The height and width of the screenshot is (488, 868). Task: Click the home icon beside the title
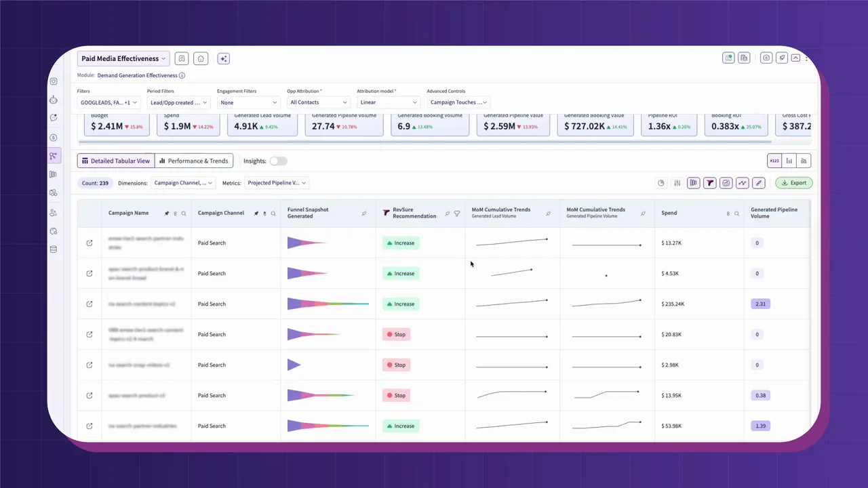click(200, 59)
